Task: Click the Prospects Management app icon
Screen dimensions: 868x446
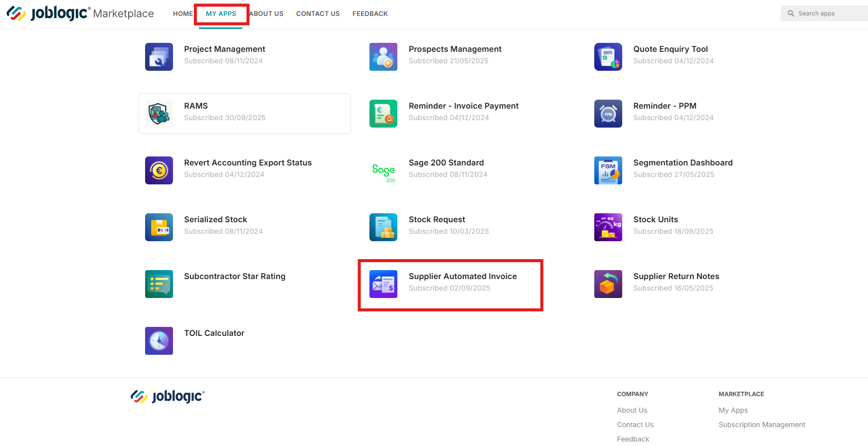Action: pyautogui.click(x=383, y=57)
